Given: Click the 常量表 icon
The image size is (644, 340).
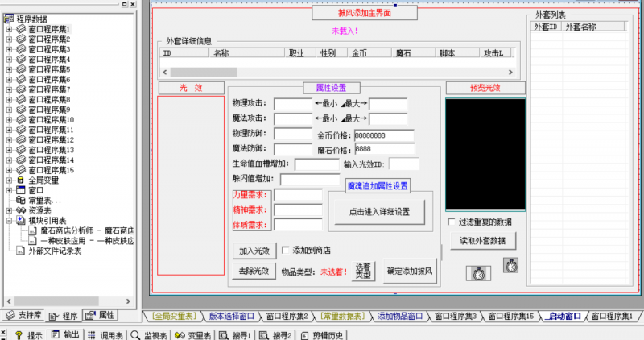Looking at the screenshot, I should tap(21, 201).
